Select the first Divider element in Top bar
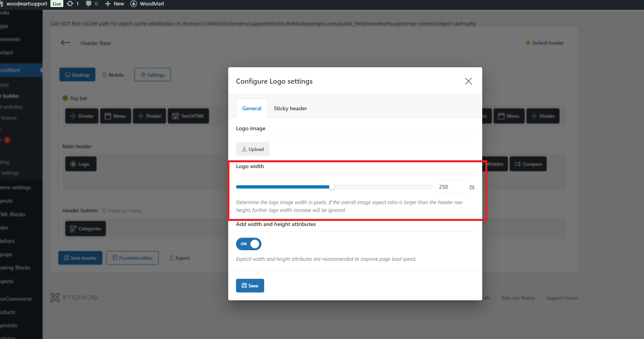The height and width of the screenshot is (339, 644). pos(82,116)
